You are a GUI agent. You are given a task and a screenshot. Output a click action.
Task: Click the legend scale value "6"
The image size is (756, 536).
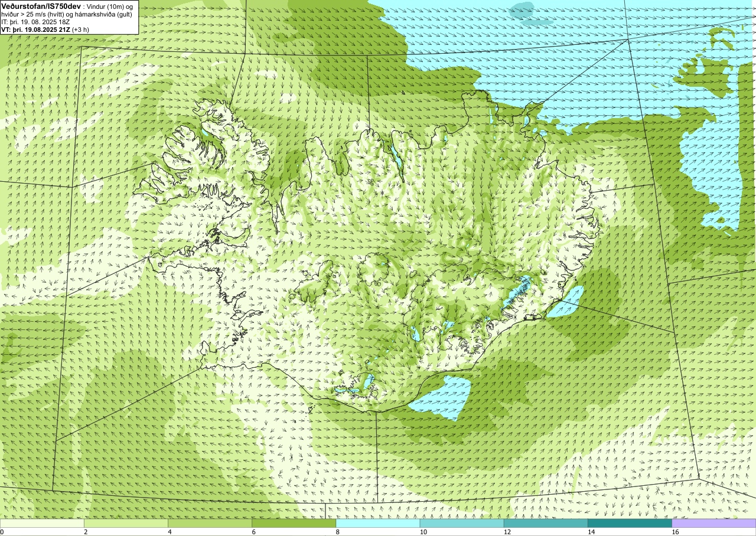coord(254,532)
